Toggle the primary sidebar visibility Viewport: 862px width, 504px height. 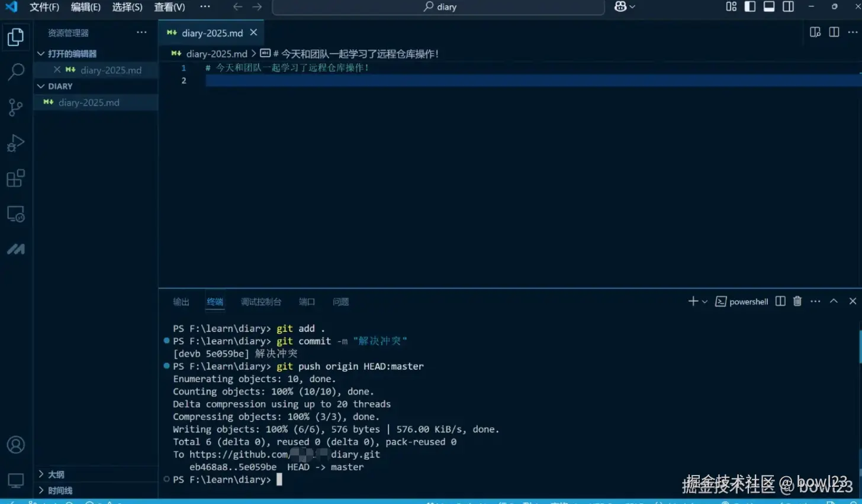pyautogui.click(x=750, y=7)
